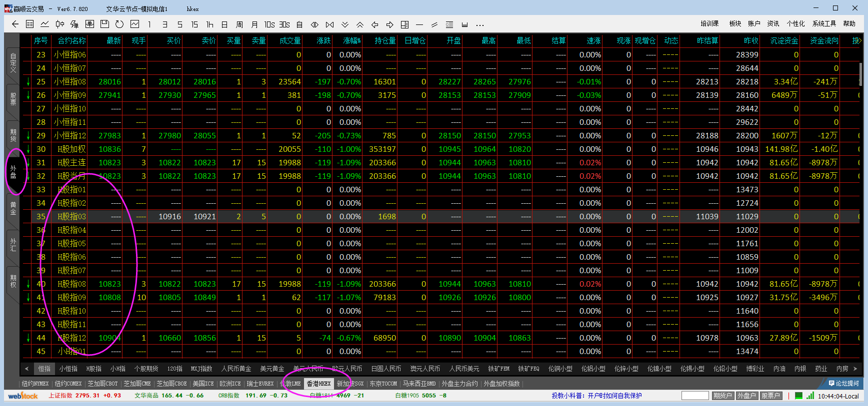The width and height of the screenshot is (868, 406).
Task: Click the split-window layout icon
Action: tap(404, 24)
